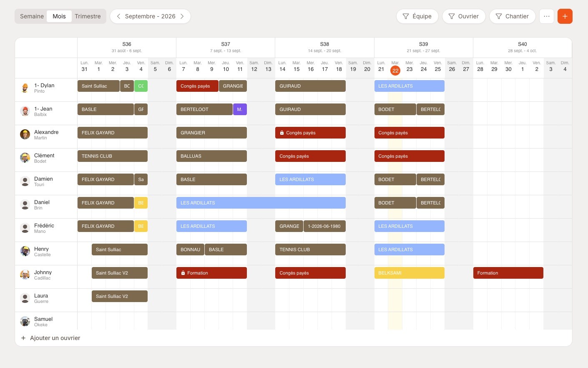Switch to Semaine view
588x368 pixels.
pos(32,16)
